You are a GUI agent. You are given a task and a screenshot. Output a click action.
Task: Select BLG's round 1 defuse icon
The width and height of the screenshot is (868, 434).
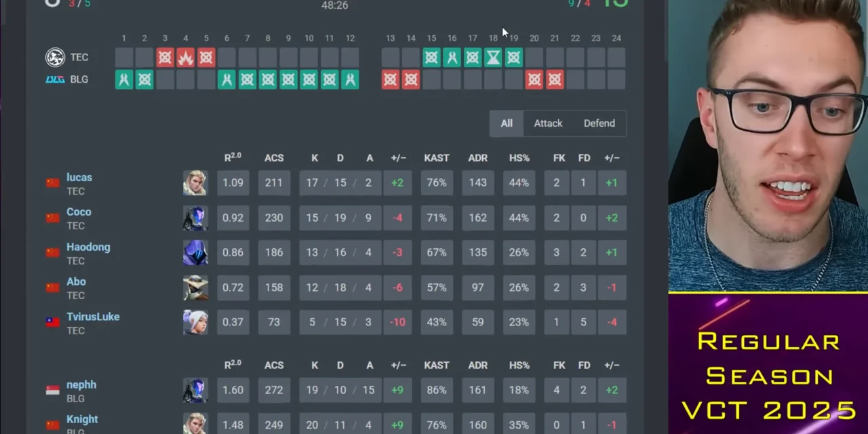123,80
